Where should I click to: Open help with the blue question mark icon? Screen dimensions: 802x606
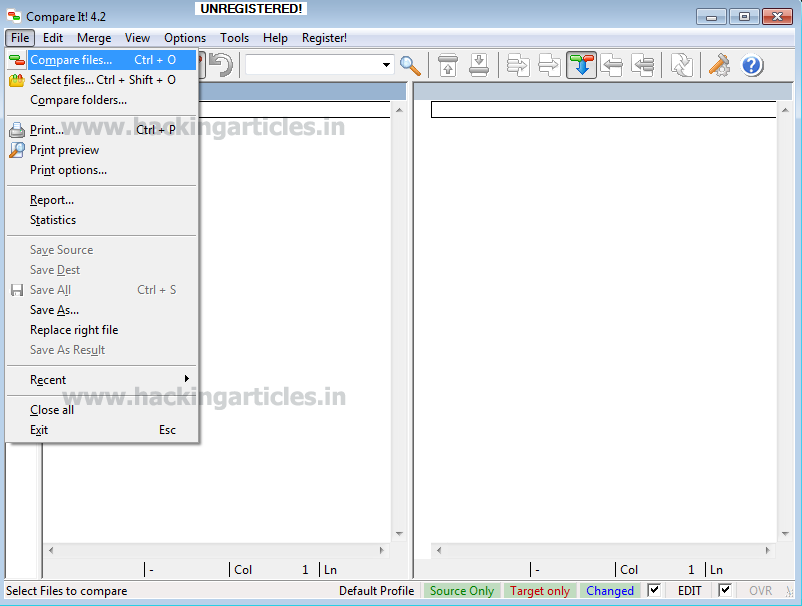[752, 65]
